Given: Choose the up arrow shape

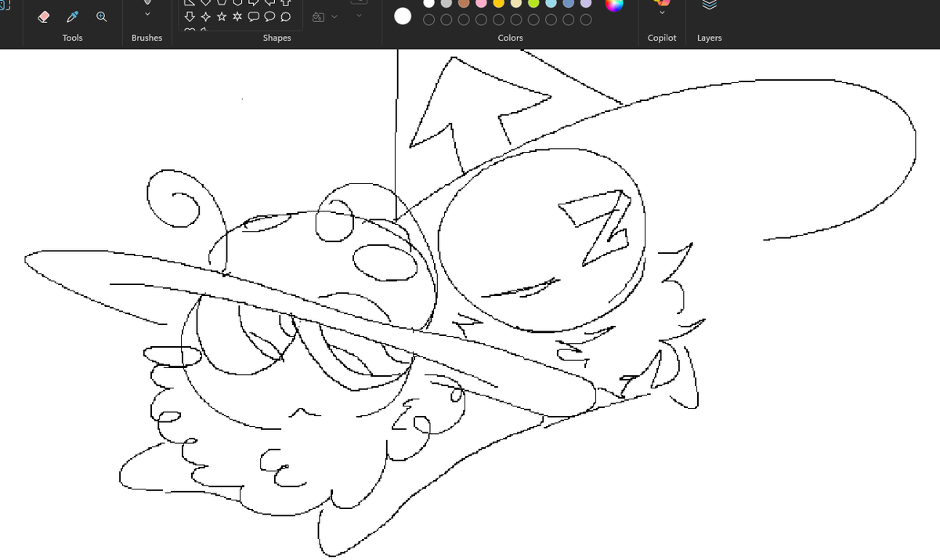Looking at the screenshot, I should 286,2.
